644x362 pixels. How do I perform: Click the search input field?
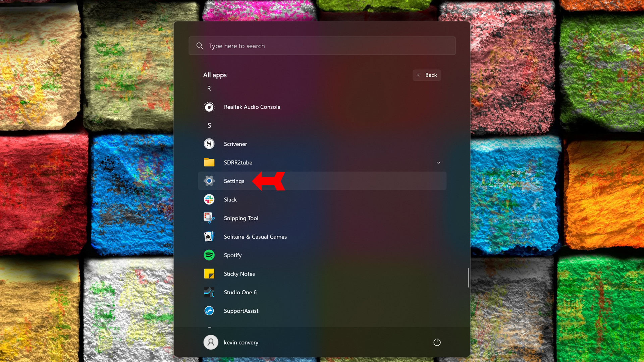click(x=322, y=46)
